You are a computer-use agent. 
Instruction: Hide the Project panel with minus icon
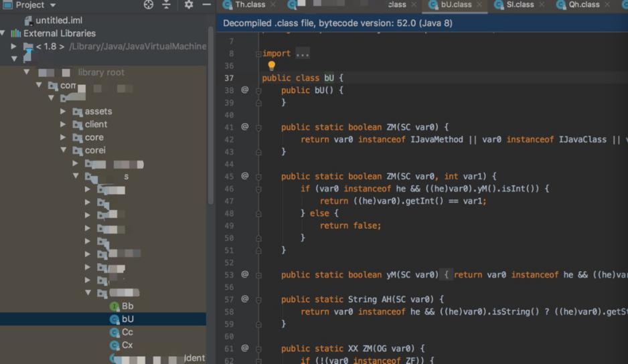206,5
